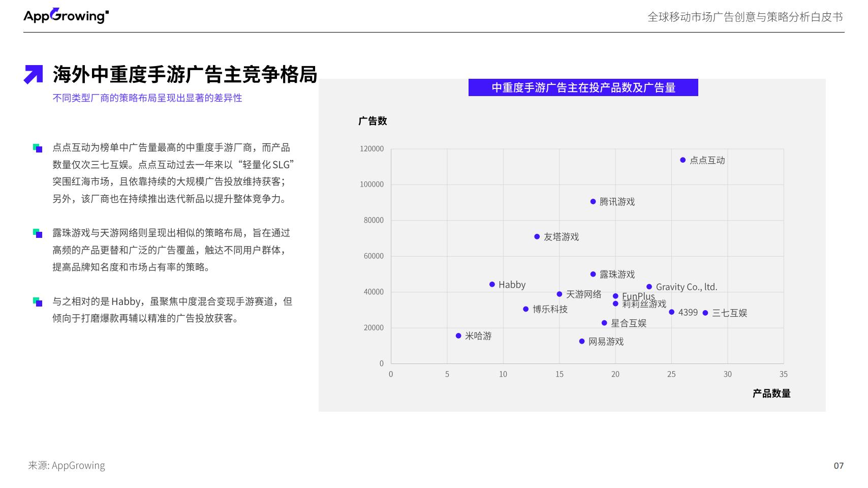The width and height of the screenshot is (868, 488).
Task: Select the 点点互动 data point dot
Action: (683, 160)
